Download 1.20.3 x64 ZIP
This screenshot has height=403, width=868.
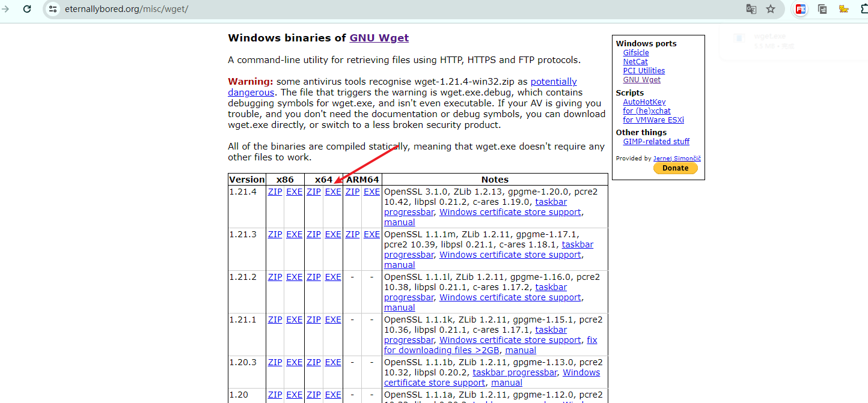[314, 362]
